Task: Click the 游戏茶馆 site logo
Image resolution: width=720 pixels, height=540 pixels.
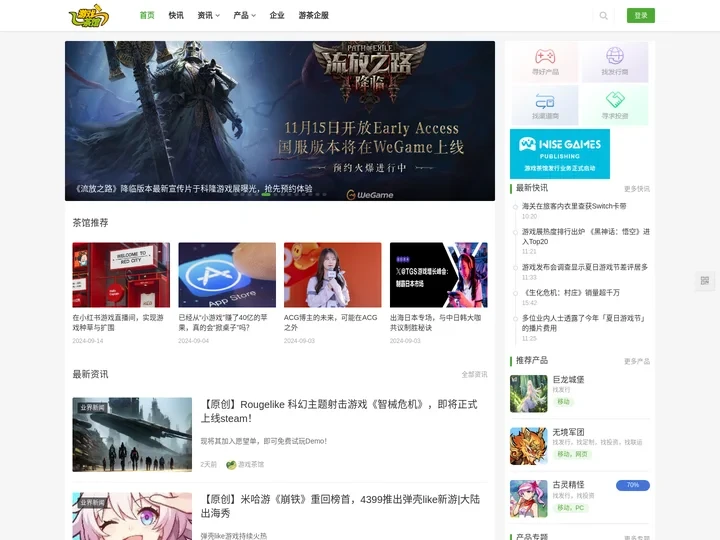Action: [x=89, y=16]
